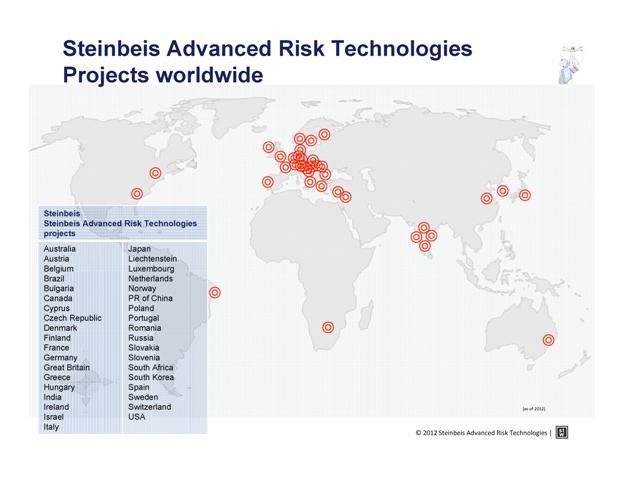This screenshot has height=480, width=623.
Task: Select 'Portugal' in the country list
Action: point(143,318)
